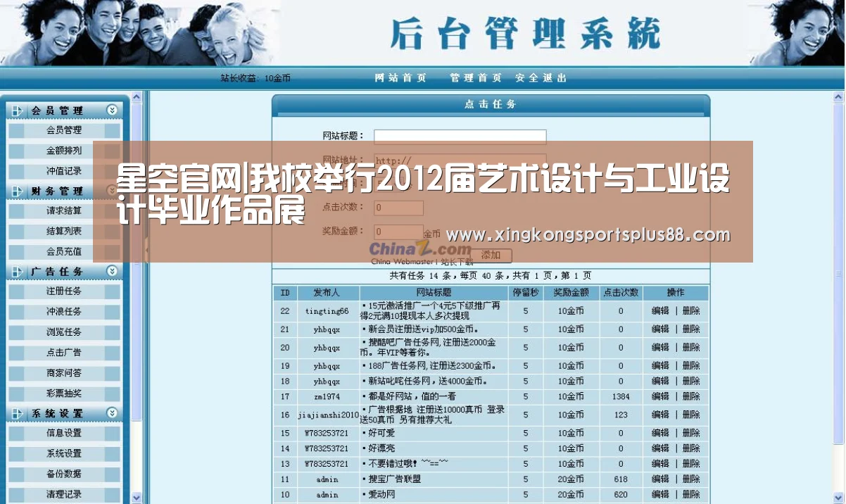
Task: Click the 网站标题 column header
Action: 434,293
